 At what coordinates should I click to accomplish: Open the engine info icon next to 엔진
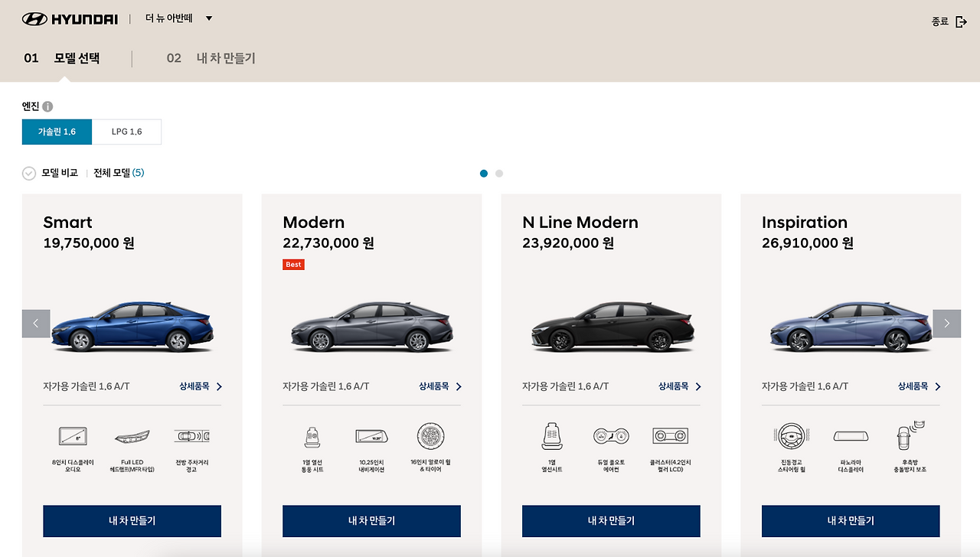click(x=47, y=106)
